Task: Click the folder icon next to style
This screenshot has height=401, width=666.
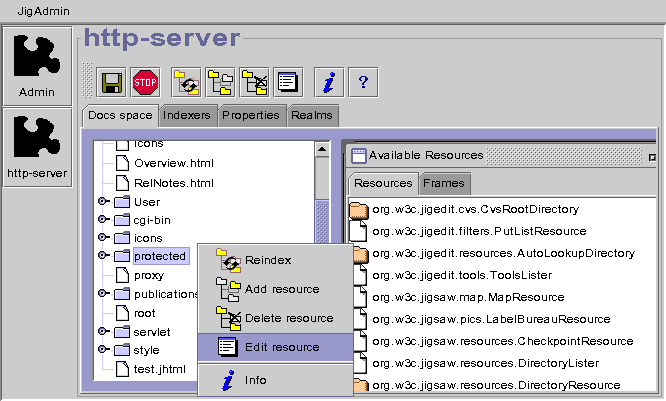Action: click(x=122, y=350)
